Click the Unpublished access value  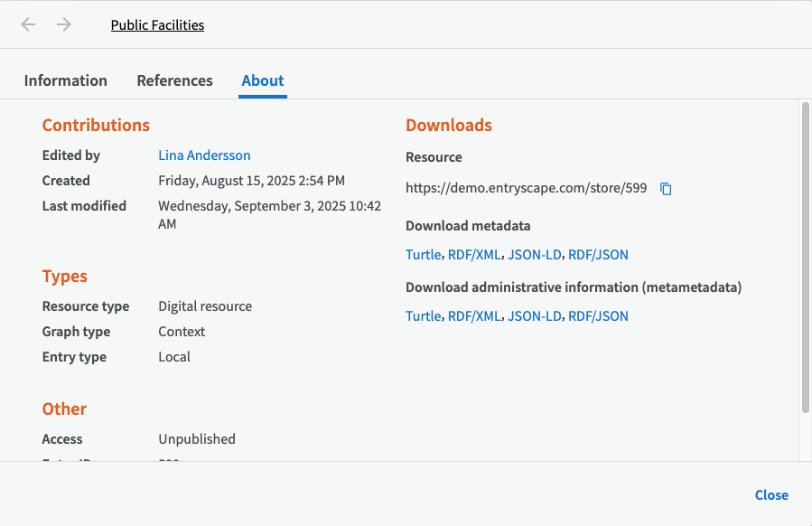click(197, 439)
